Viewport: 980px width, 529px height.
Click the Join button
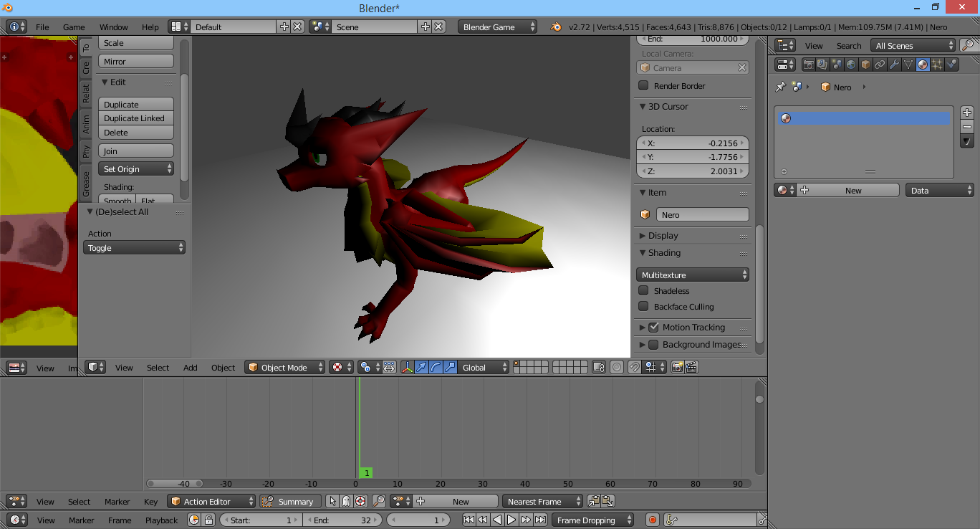[136, 151]
